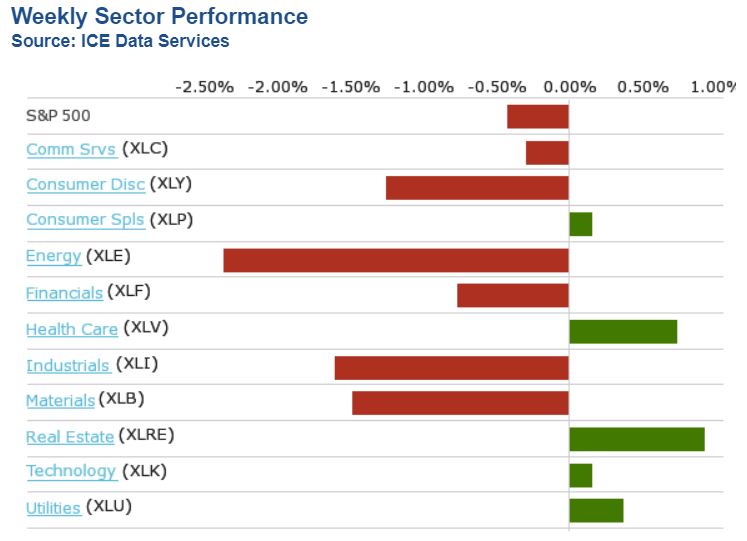The width and height of the screenshot is (747, 541).
Task: Select the green Health Care bar
Action: (x=623, y=331)
